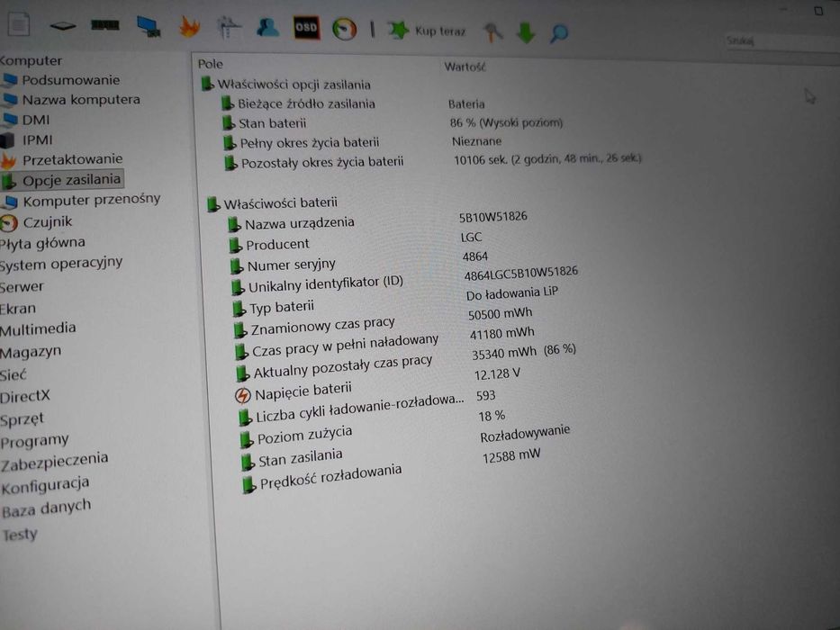This screenshot has height=630, width=840.
Task: Click the motherboard/disk toolbar icon
Action: (x=63, y=25)
